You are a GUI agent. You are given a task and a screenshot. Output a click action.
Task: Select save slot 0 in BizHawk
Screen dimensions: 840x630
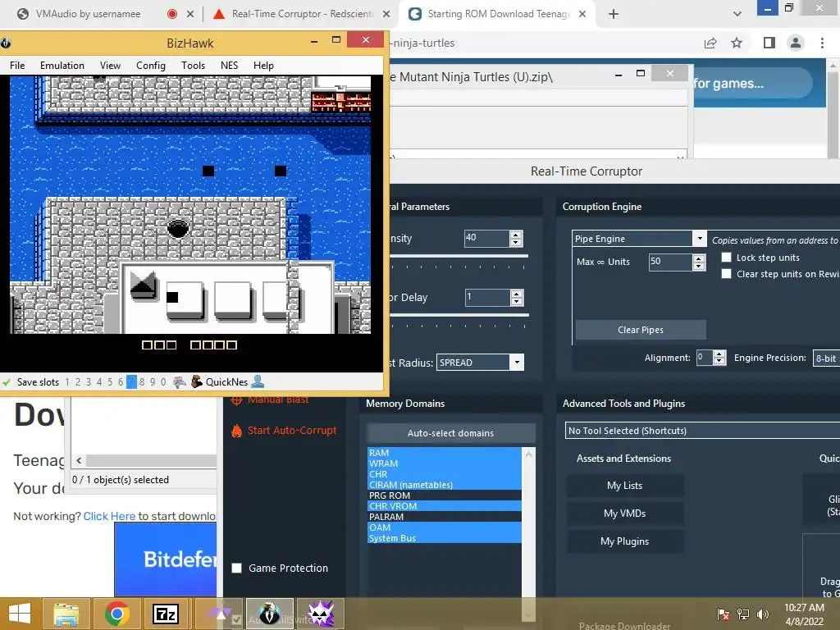(163, 382)
